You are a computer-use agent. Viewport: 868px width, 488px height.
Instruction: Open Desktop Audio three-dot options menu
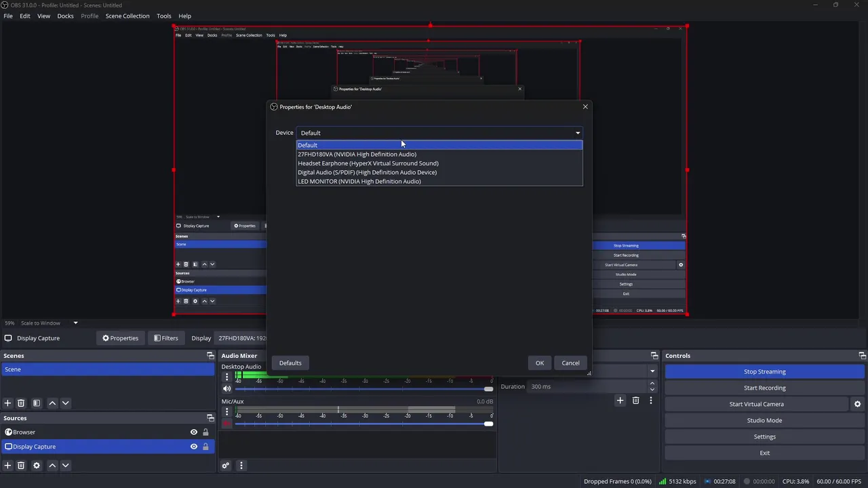227,377
